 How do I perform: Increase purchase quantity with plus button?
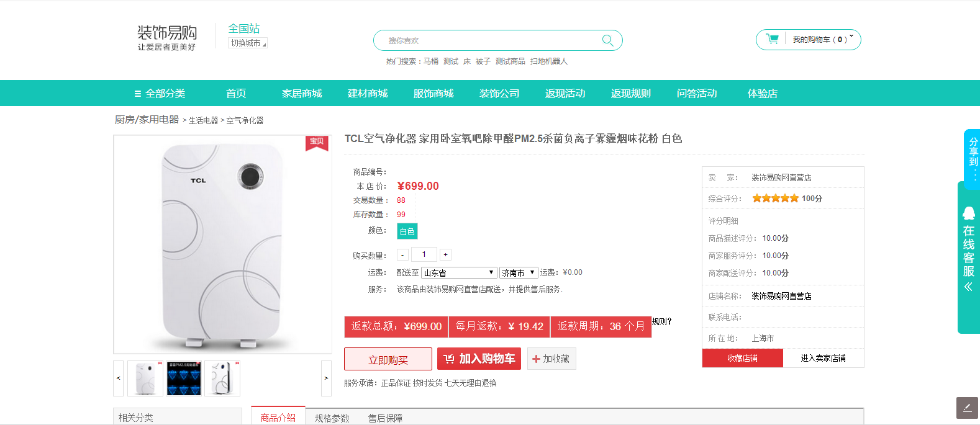click(445, 255)
